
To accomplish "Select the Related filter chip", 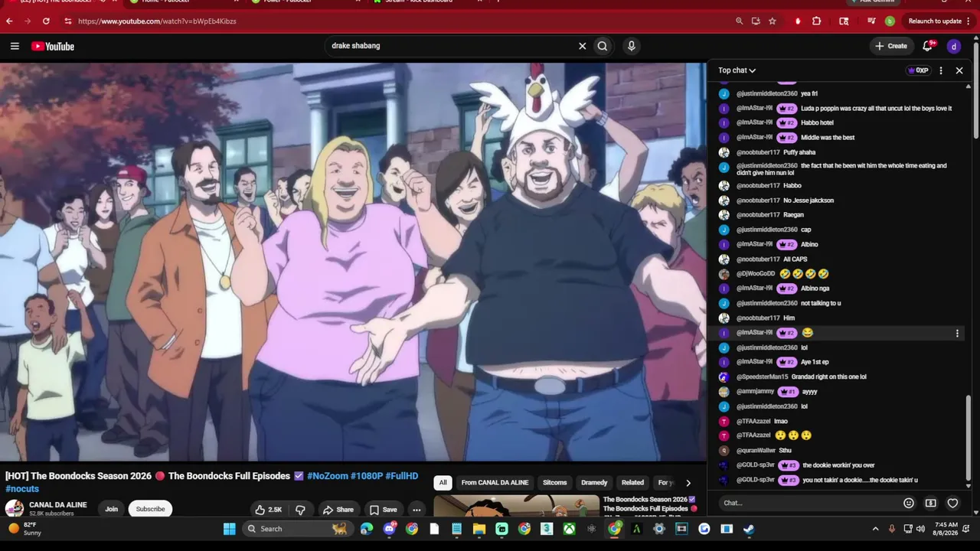I will (x=632, y=483).
